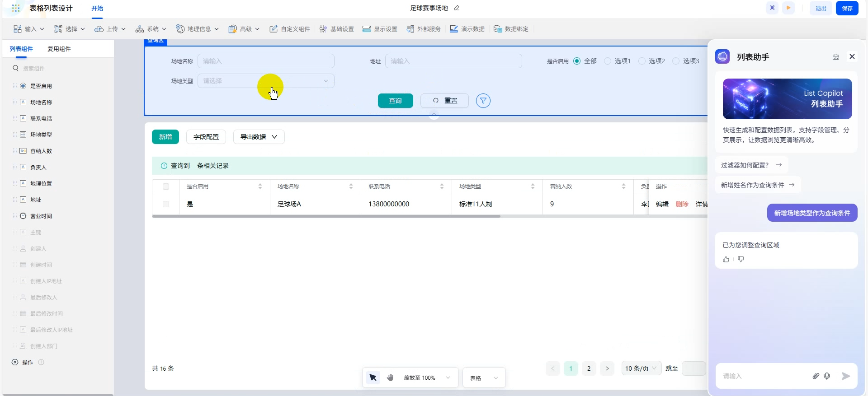Click the 营业时间 clock component icon

coord(23,216)
